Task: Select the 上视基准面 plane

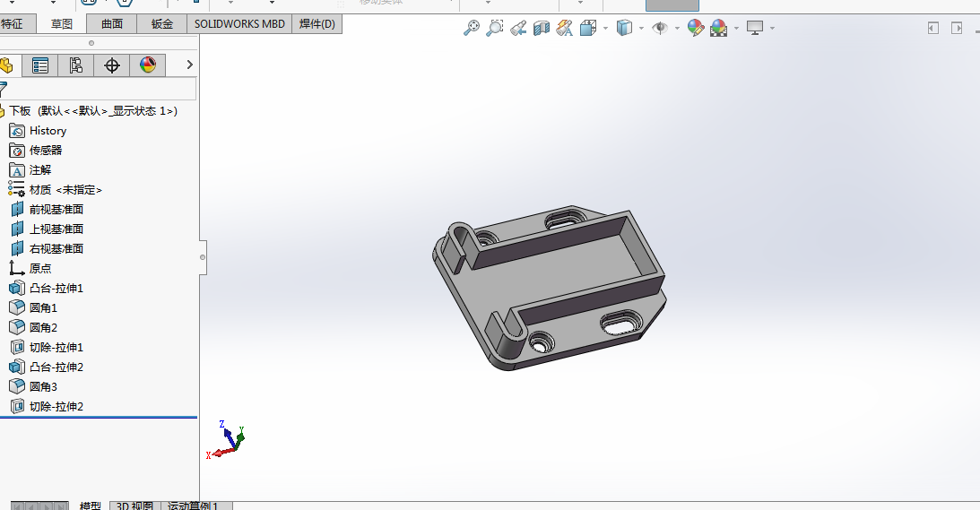Action: (x=56, y=229)
